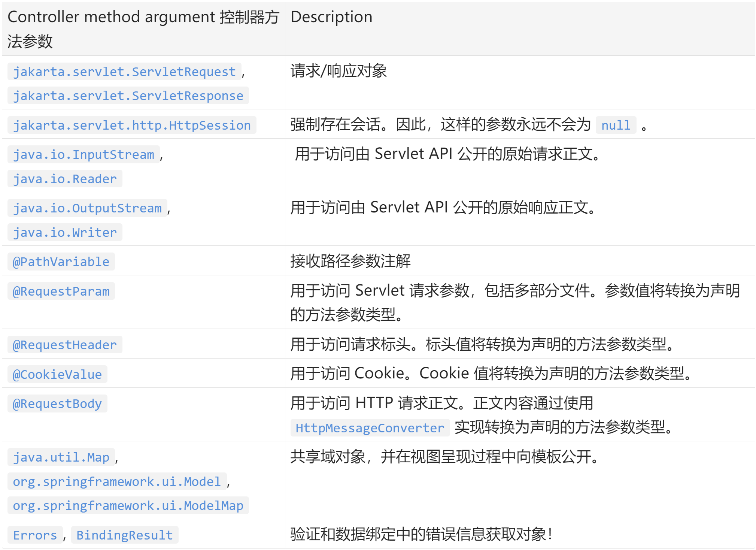Screen dimensions: 756x550
Task: Click the HttpMessageConverter code link
Action: point(370,428)
